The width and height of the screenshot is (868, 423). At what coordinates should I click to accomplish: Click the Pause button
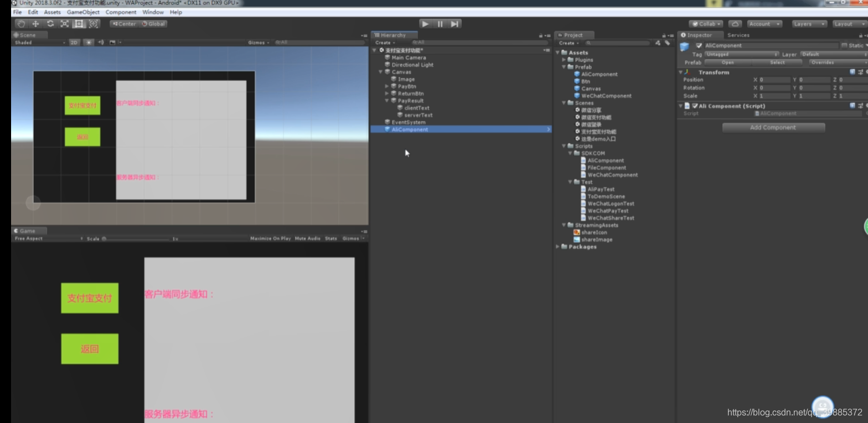pyautogui.click(x=440, y=24)
